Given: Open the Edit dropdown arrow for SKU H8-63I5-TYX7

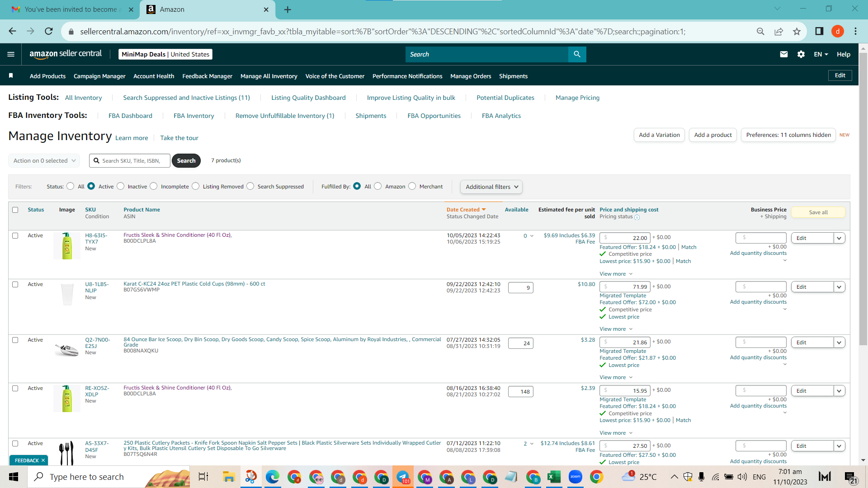Looking at the screenshot, I should click(x=840, y=238).
